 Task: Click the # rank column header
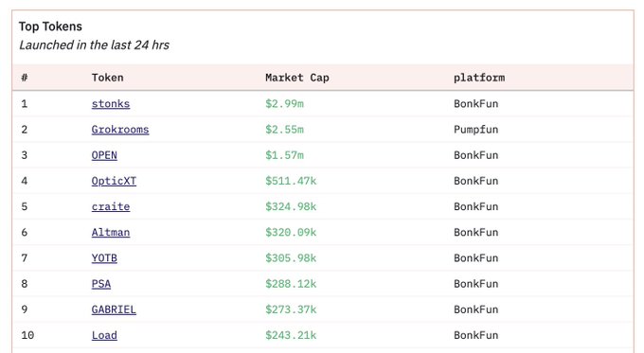click(25, 78)
